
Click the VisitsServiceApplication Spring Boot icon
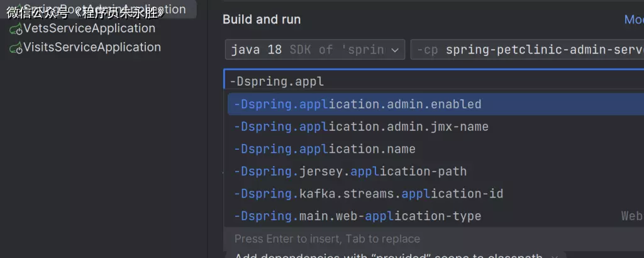[x=15, y=48]
